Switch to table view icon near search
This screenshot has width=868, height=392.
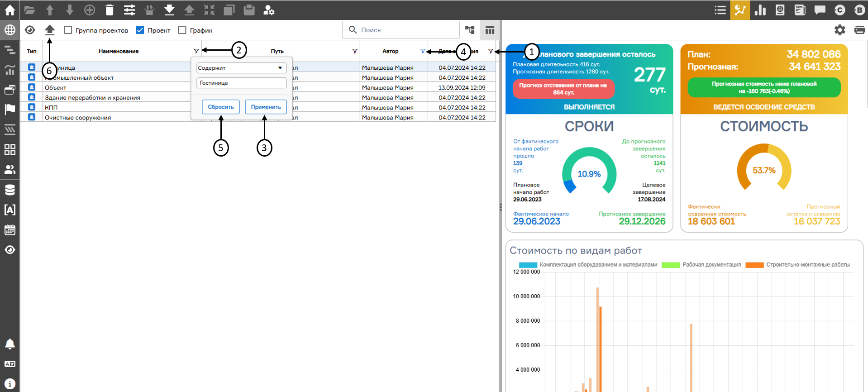(490, 30)
